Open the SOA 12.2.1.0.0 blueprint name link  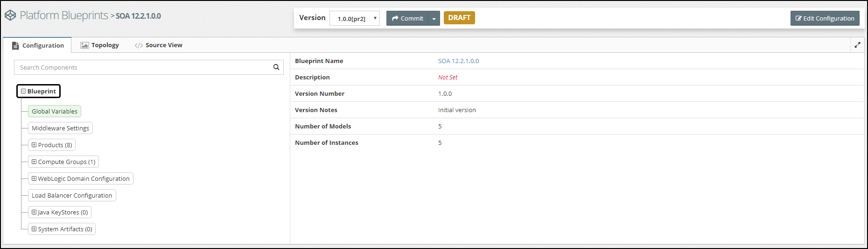(458, 61)
